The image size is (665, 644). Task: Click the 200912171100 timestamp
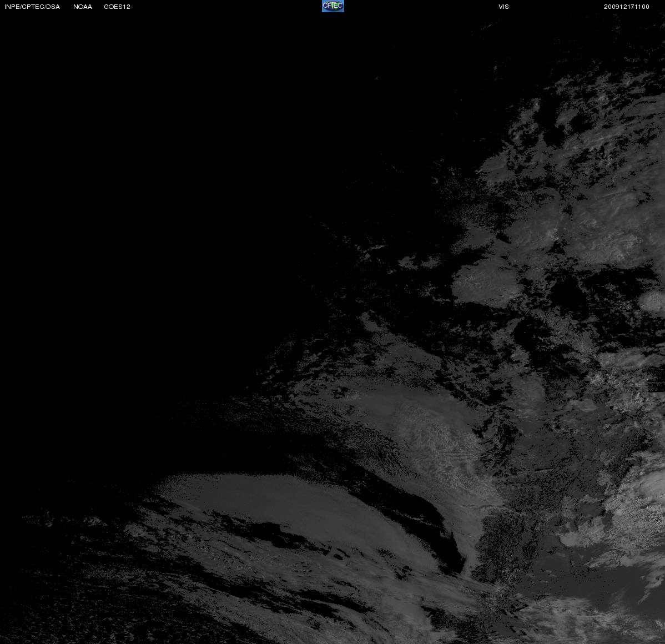[626, 7]
